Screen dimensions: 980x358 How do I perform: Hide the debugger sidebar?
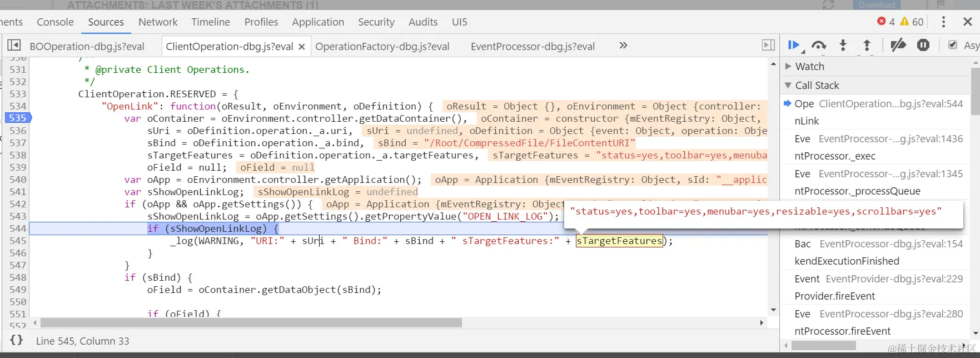click(x=768, y=45)
